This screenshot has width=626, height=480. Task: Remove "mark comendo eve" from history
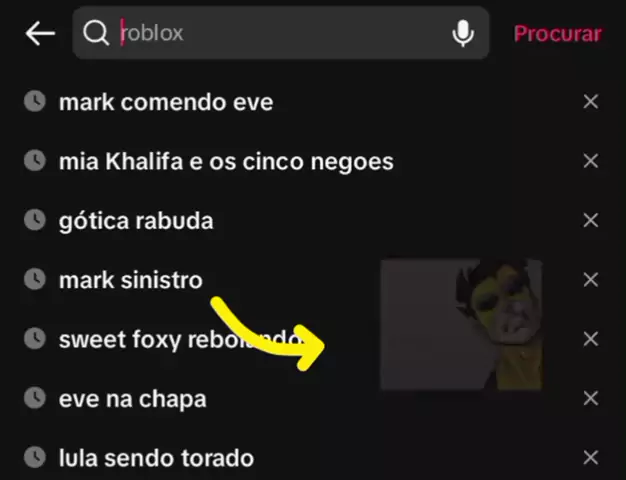tap(591, 101)
